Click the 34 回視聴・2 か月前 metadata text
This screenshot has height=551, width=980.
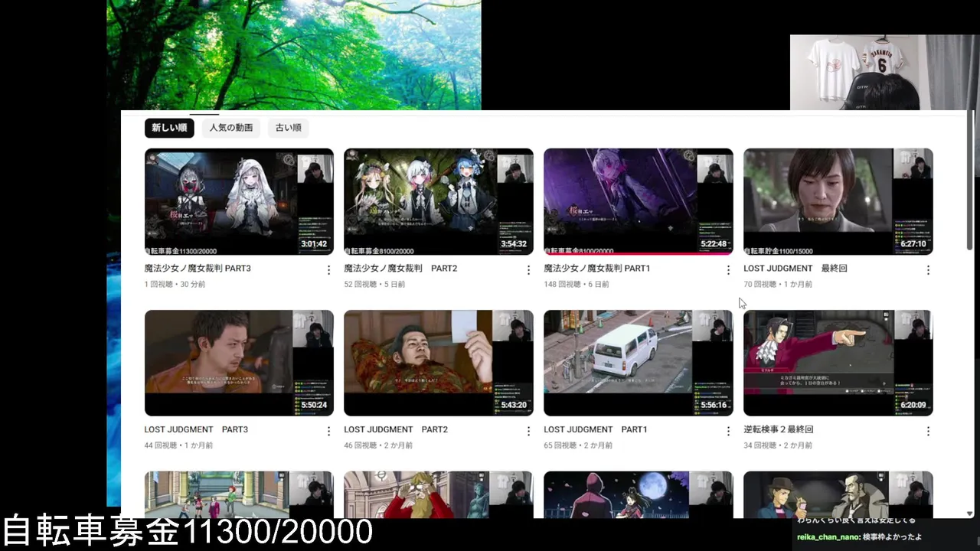pyautogui.click(x=778, y=445)
